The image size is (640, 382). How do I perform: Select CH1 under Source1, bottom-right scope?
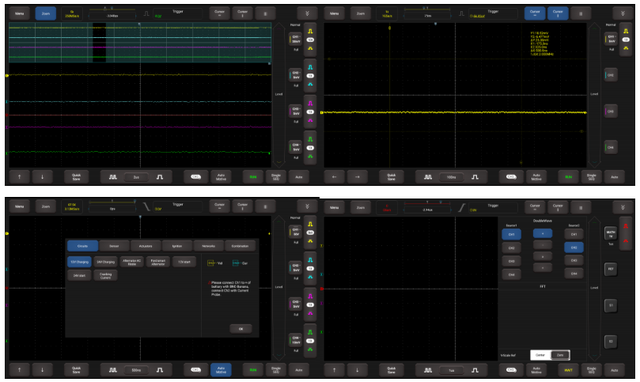click(x=511, y=235)
